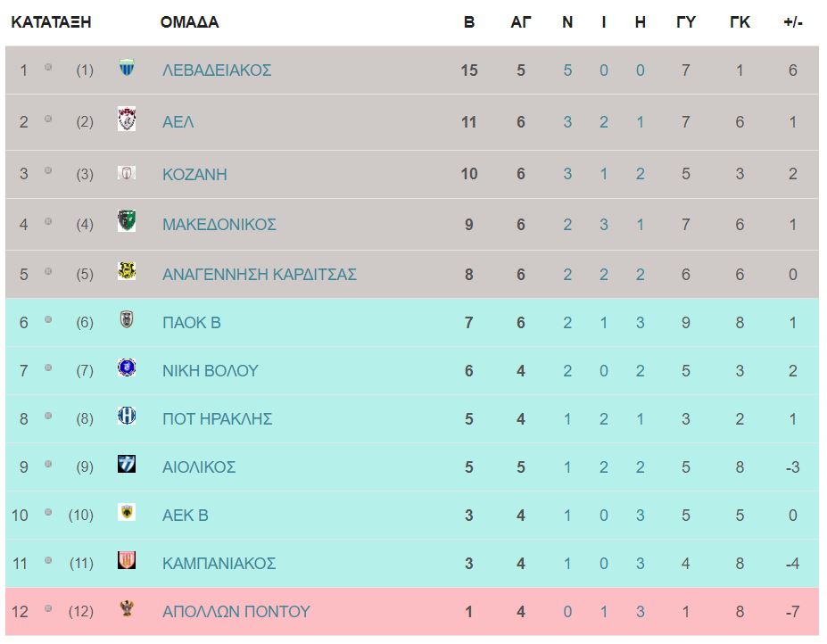Click the ΑΝΑΓΕΝΝΗΣΗ ΚΑΡΔΙΤΣΑΣ yellow crest icon
This screenshot has width=827, height=644.
pyautogui.click(x=127, y=271)
